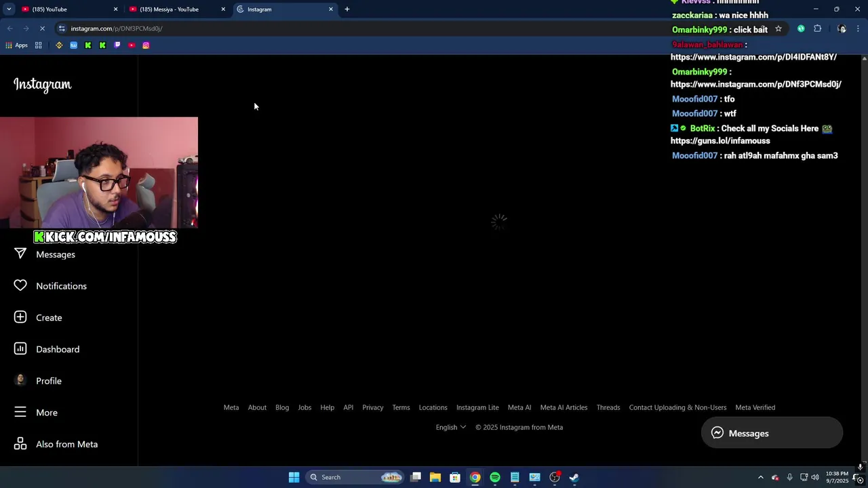
Task: Open Google Chrome from the taskbar
Action: 475,477
